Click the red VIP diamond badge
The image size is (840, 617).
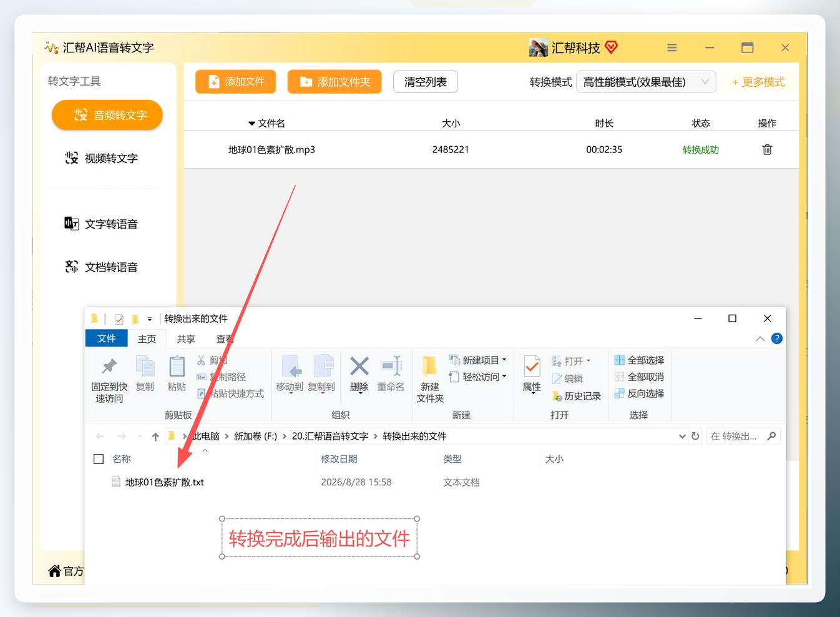[611, 47]
